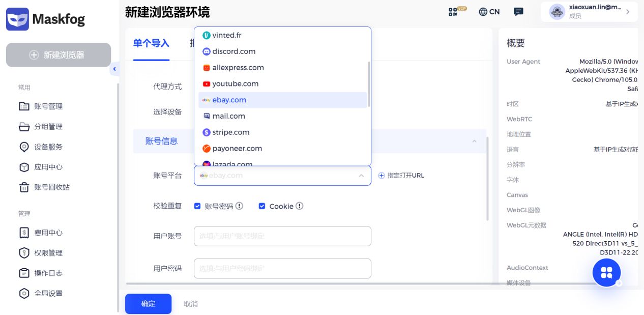The image size is (644, 315).
Task: Select stripe.com from platform list
Action: click(x=282, y=132)
